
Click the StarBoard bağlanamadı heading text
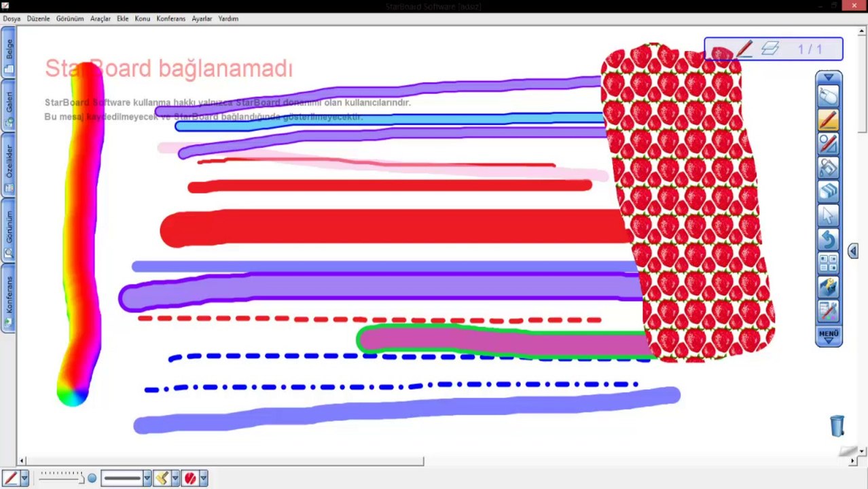pyautogui.click(x=168, y=69)
